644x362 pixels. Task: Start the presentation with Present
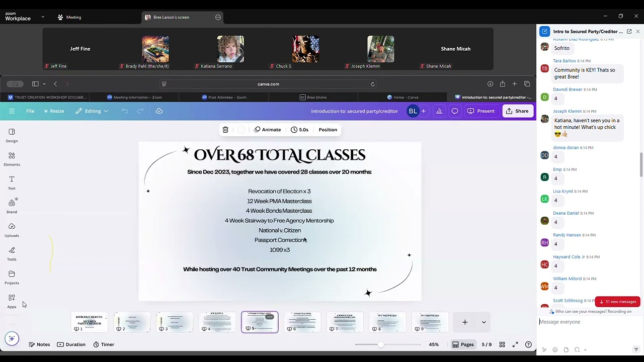481,111
